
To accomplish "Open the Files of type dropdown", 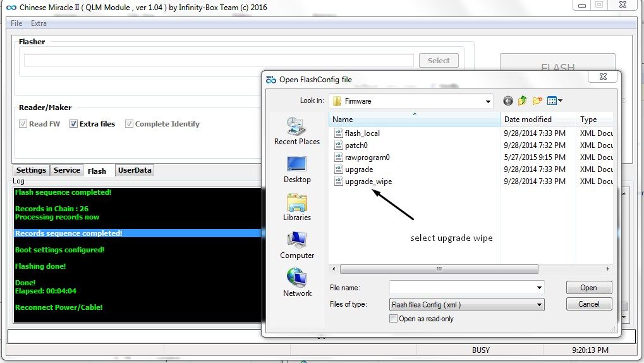I will 539,305.
